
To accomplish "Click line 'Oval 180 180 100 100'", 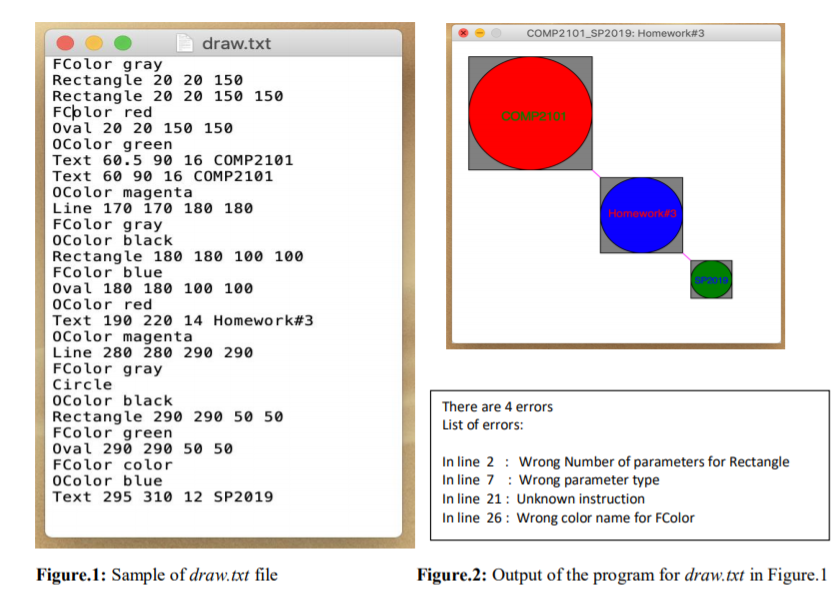I will (152, 288).
